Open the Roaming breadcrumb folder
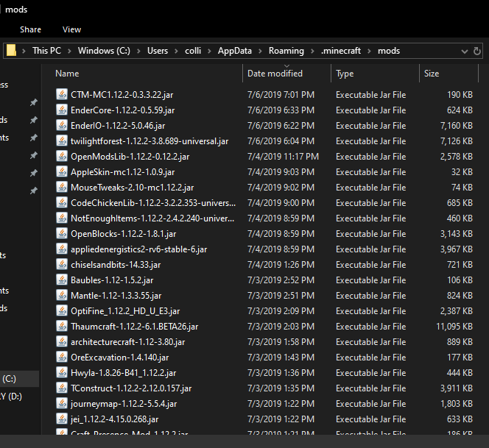Screen dimensions: 489x448 (286, 51)
